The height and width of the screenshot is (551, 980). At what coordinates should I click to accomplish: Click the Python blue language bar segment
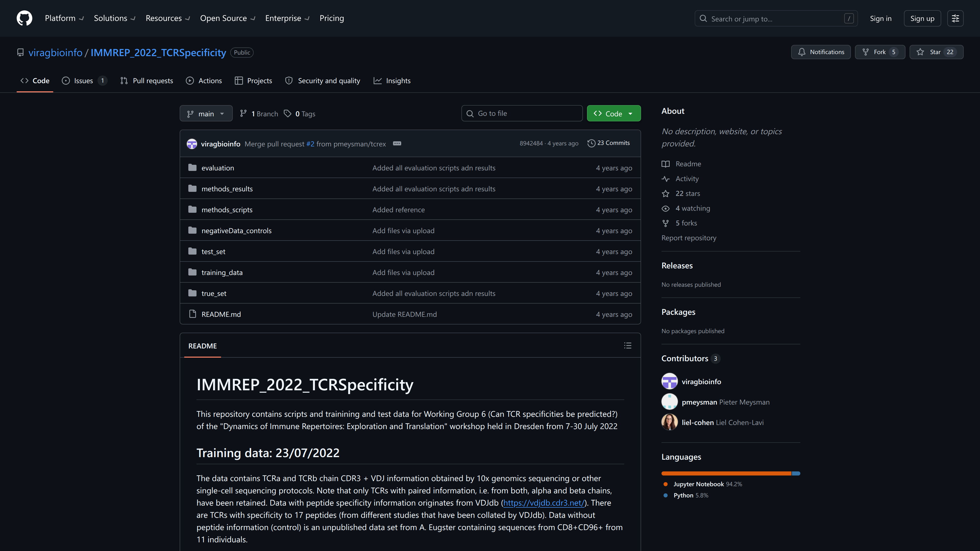[796, 473]
